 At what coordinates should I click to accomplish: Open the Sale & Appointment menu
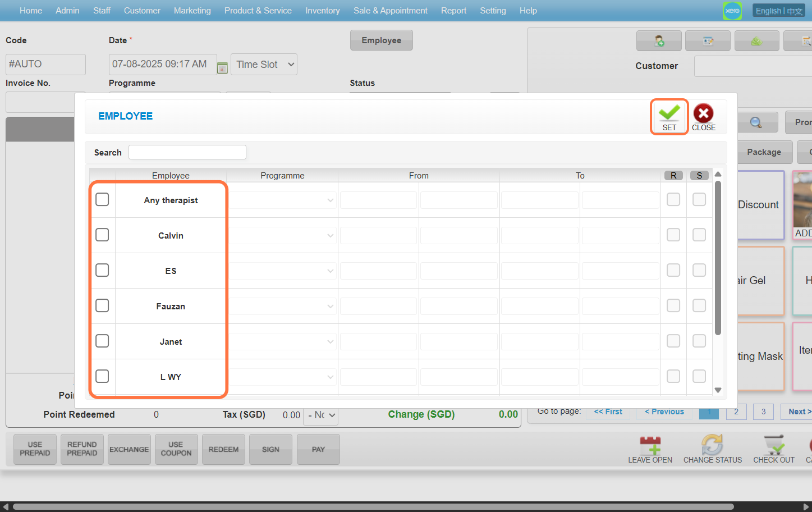[390, 11]
